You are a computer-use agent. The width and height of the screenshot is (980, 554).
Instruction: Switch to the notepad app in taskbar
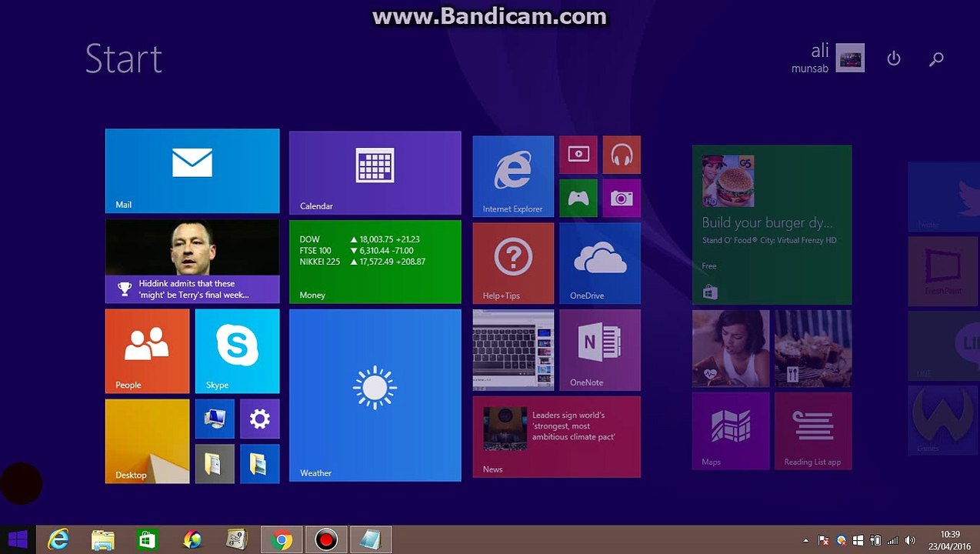pyautogui.click(x=371, y=540)
